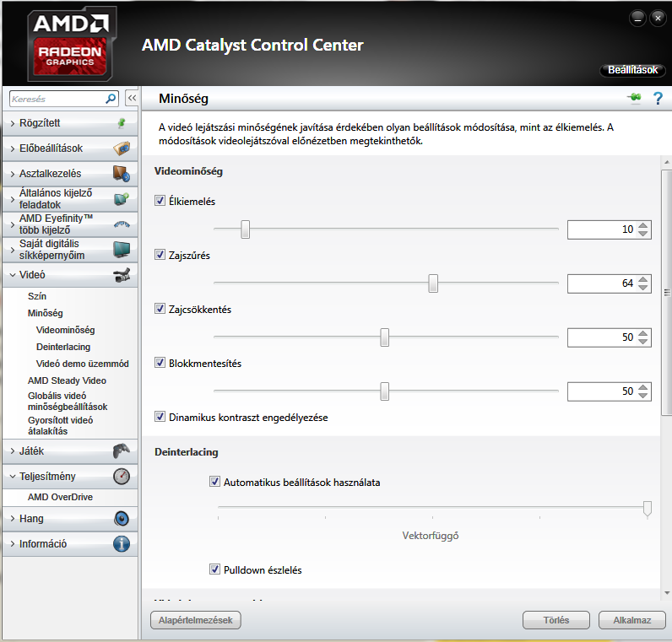This screenshot has height=642, width=672.
Task: Open AMD OverDrive page
Action: 61,497
